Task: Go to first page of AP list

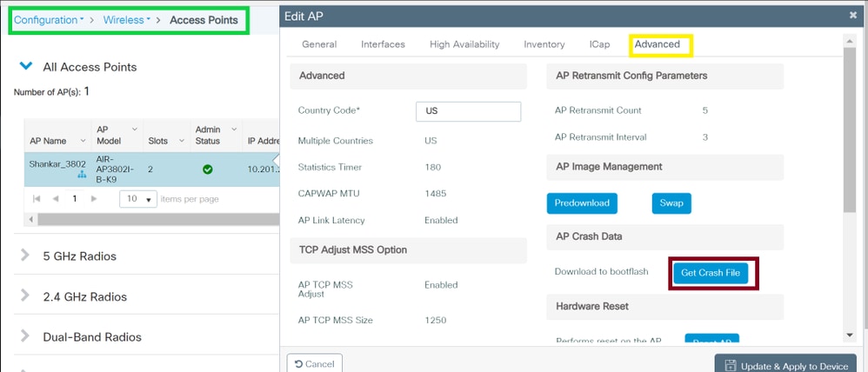Action: 37,199
